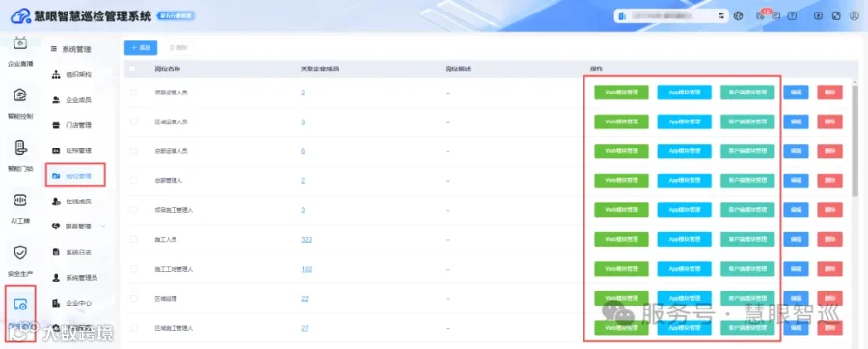Toggle the select-all checkbox in table header
The height and width of the screenshot is (349, 868).
point(132,69)
